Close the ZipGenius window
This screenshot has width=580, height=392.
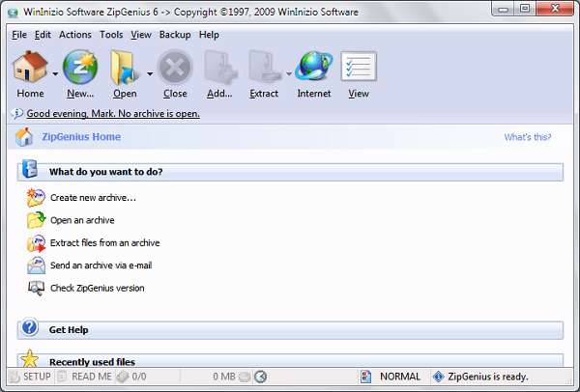(555, 9)
